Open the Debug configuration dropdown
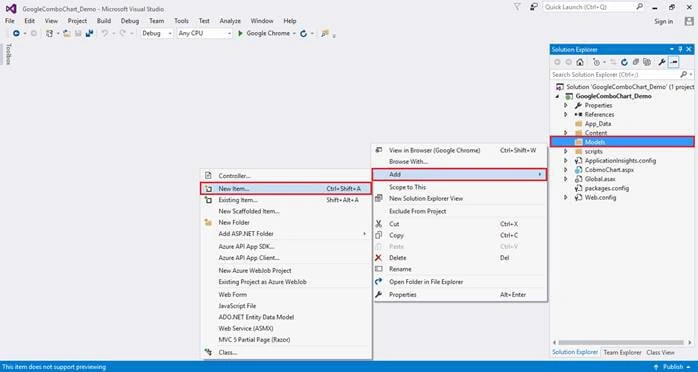The width and height of the screenshot is (698, 372). tap(157, 33)
